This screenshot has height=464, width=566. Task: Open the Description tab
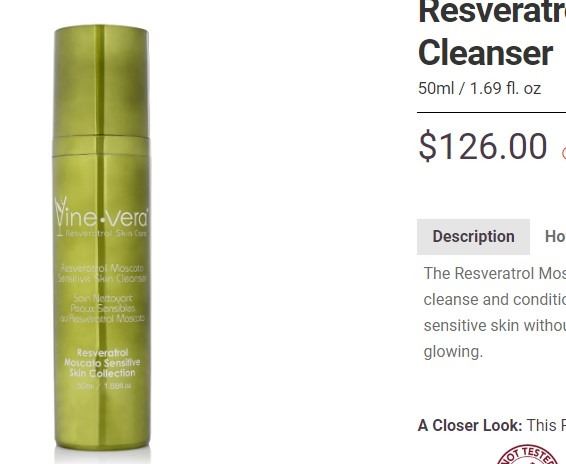tap(473, 237)
